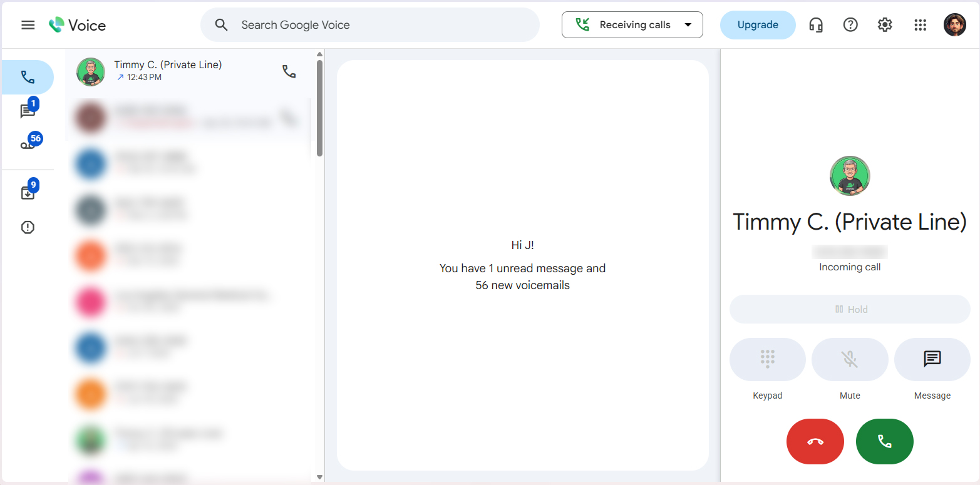This screenshot has width=980, height=485.
Task: Open the headset audio settings
Action: (815, 25)
